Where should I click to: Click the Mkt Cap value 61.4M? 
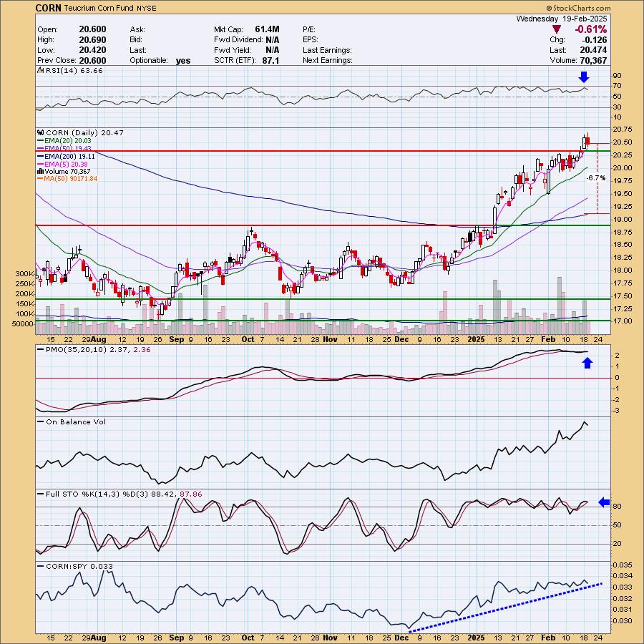[x=267, y=29]
